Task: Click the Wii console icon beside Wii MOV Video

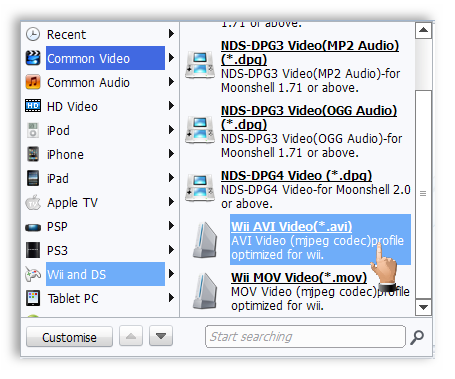Action: tap(205, 291)
